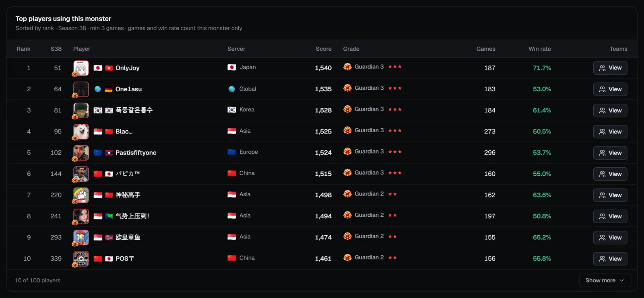
Task: Click the Global server globe icon
Action: click(x=231, y=89)
